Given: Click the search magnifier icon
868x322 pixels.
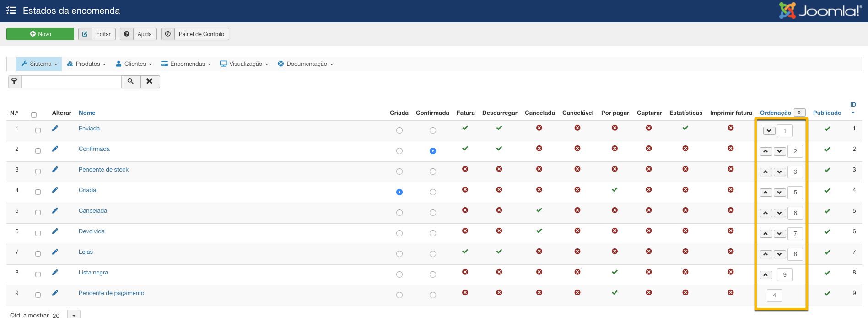Looking at the screenshot, I should click(131, 81).
